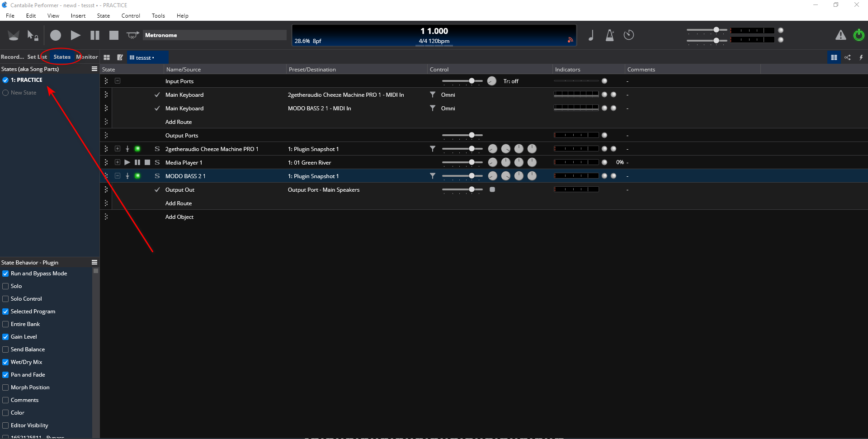Click the New State entry
The height and width of the screenshot is (439, 868).
[24, 93]
